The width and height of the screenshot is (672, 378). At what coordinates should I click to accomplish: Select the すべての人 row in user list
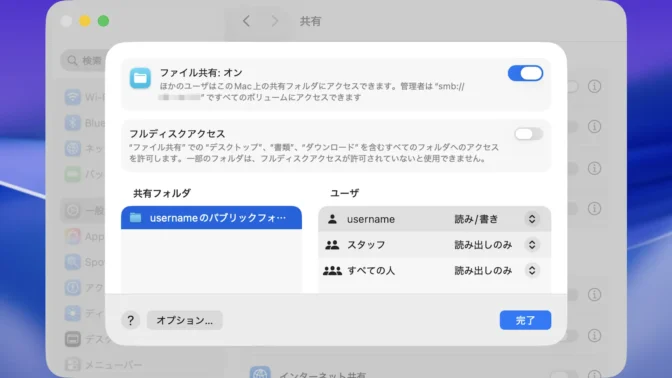[434, 270]
